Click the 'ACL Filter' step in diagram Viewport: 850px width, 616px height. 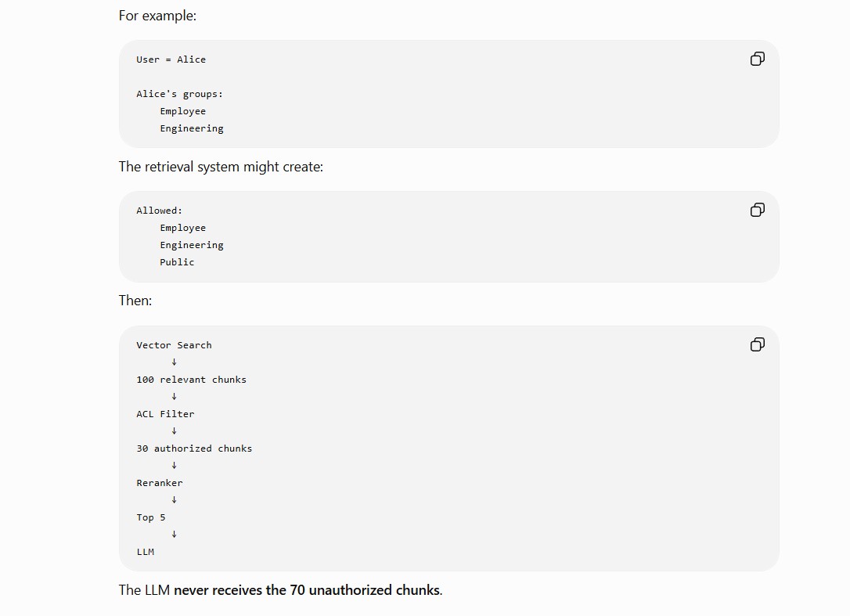tap(165, 414)
